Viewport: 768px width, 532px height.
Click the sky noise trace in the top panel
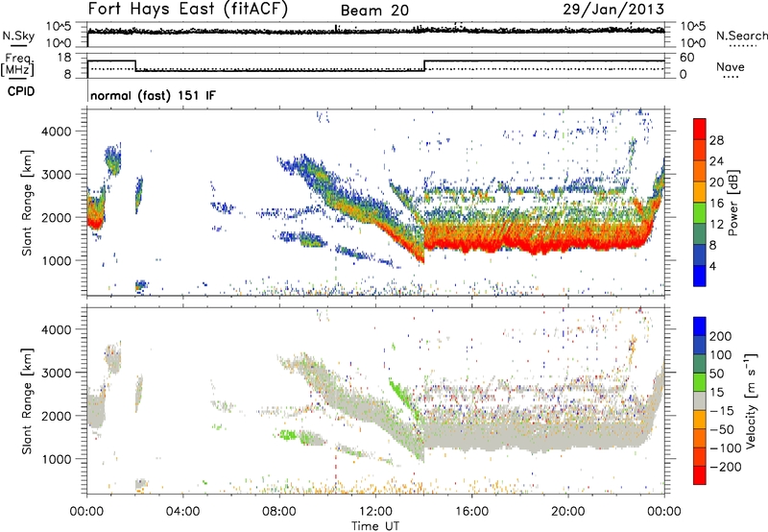pyautogui.click(x=375, y=31)
